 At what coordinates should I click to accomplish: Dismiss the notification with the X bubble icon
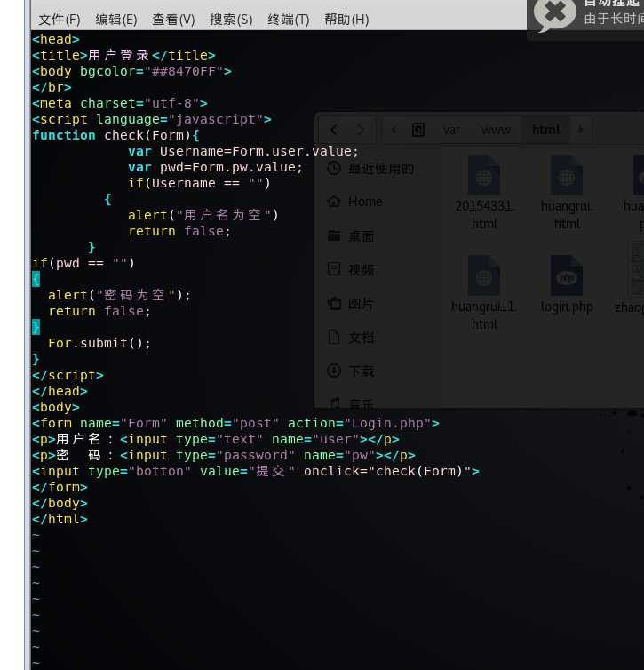tap(554, 14)
